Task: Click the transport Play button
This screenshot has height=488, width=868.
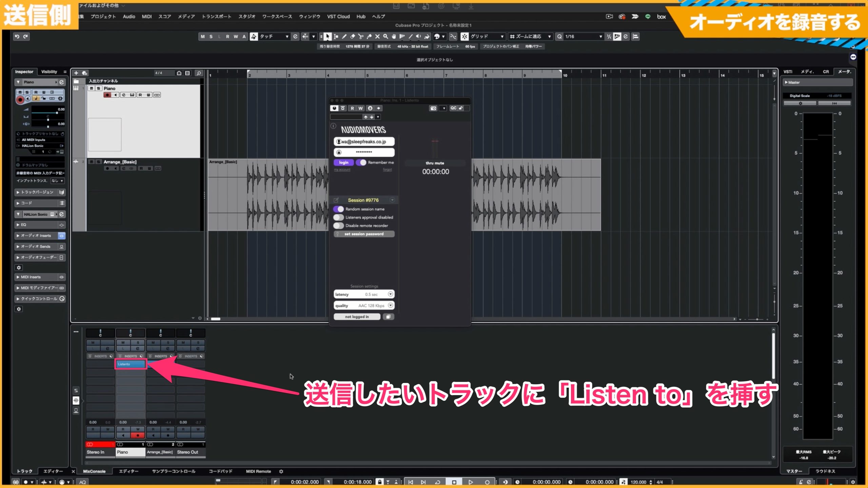Action: tap(471, 482)
